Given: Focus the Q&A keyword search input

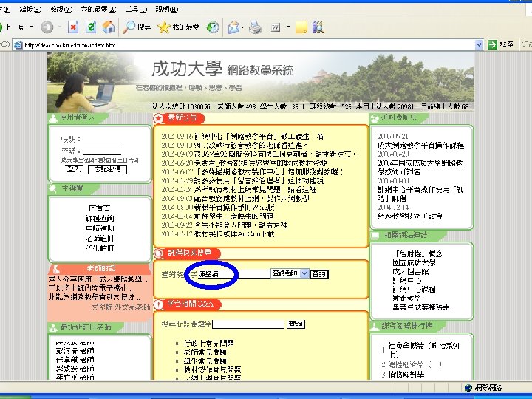Looking at the screenshot, I should click(248, 324).
